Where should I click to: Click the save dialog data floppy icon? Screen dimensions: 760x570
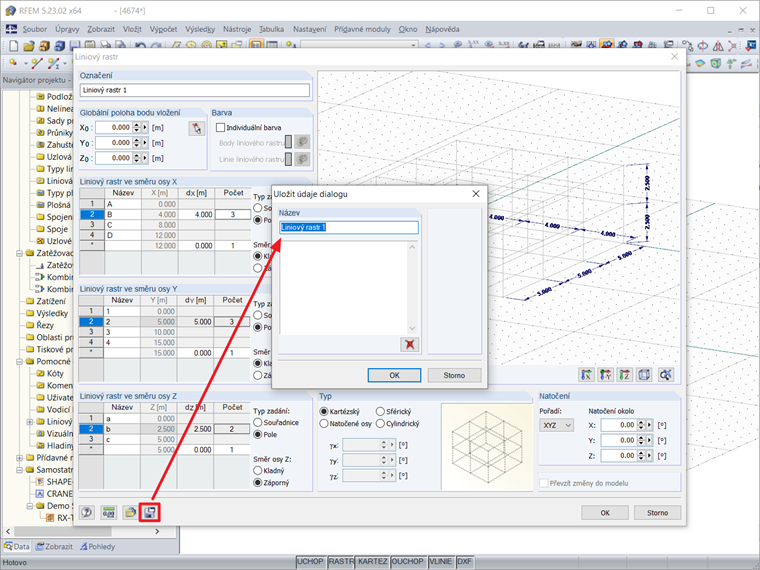[150, 512]
